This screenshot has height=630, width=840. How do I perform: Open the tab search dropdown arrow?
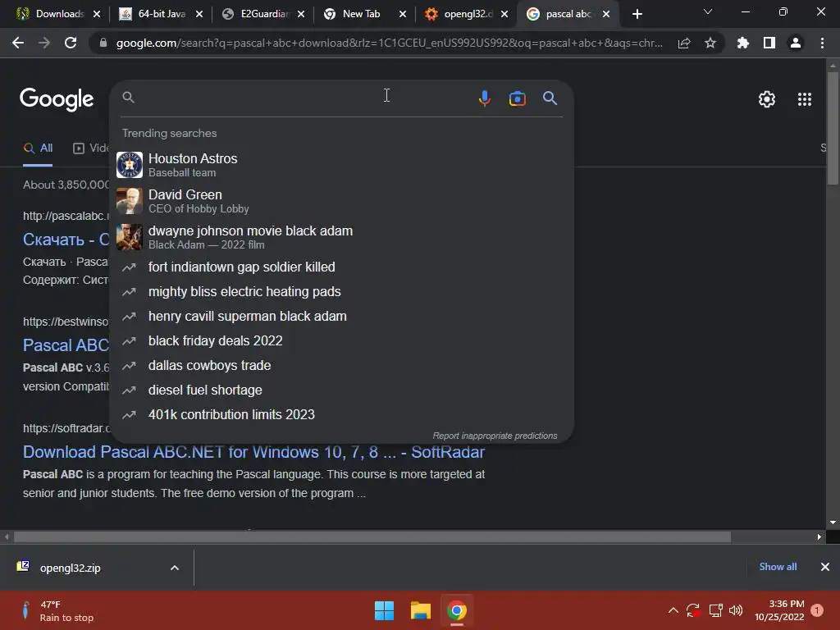(708, 11)
